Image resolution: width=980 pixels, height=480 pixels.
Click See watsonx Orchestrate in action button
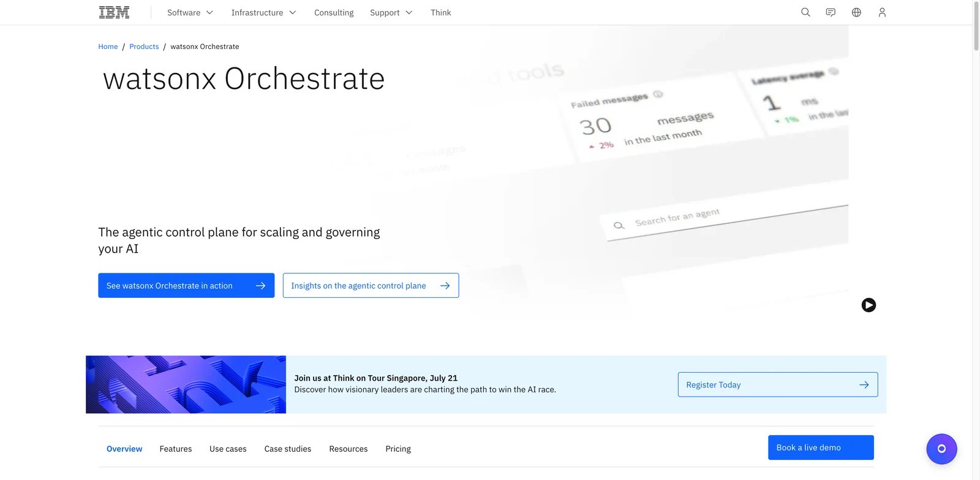pyautogui.click(x=186, y=286)
